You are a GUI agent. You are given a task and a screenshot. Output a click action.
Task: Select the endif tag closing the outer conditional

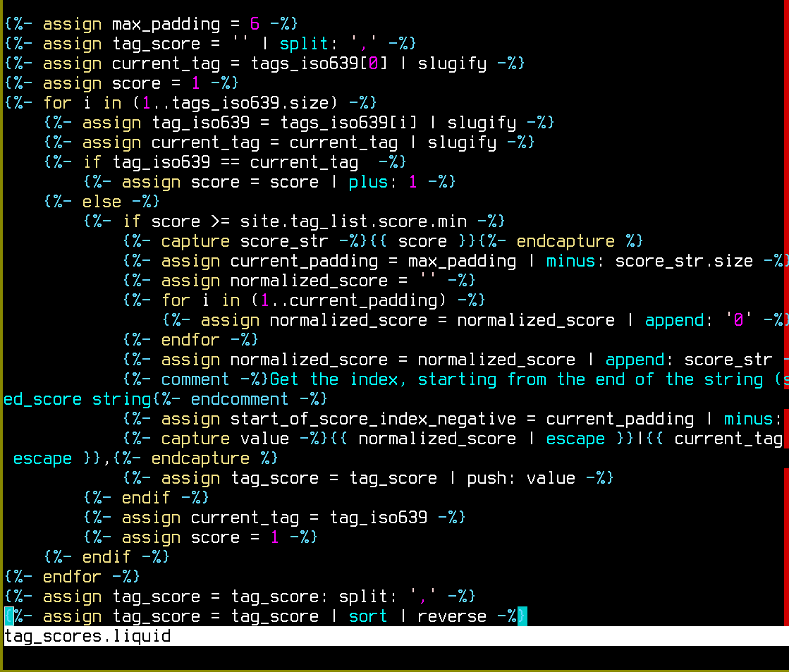tap(106, 556)
